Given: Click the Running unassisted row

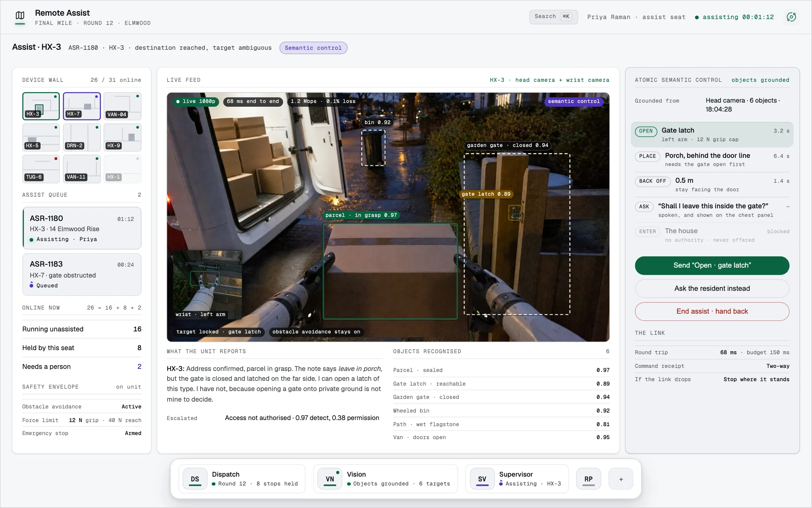Looking at the screenshot, I should [x=82, y=329].
